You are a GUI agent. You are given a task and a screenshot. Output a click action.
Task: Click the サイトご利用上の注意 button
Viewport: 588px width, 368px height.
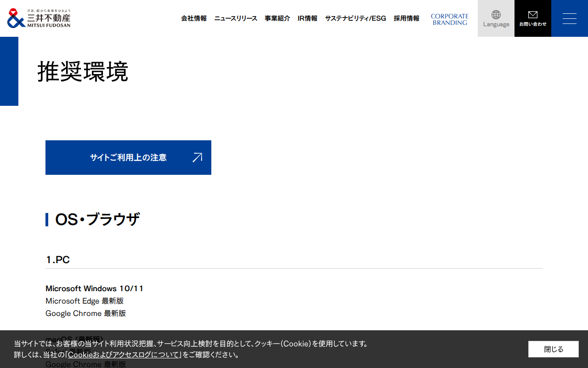(x=128, y=157)
